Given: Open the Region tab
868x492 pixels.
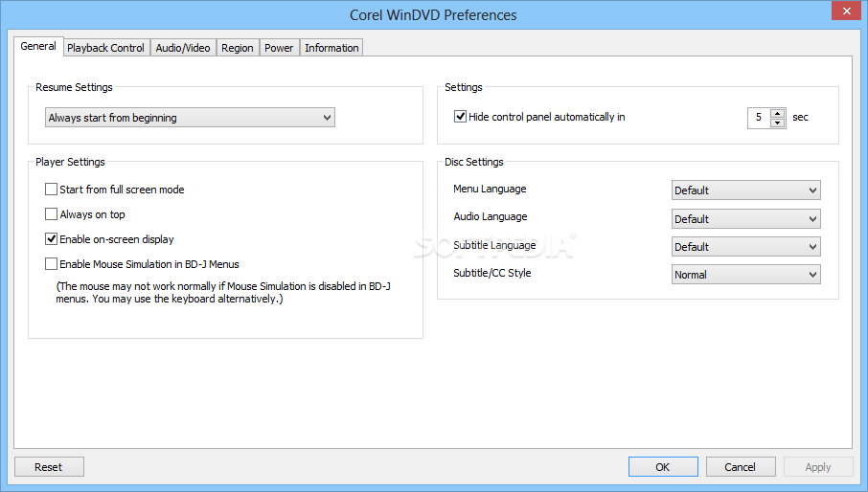Looking at the screenshot, I should click(237, 48).
